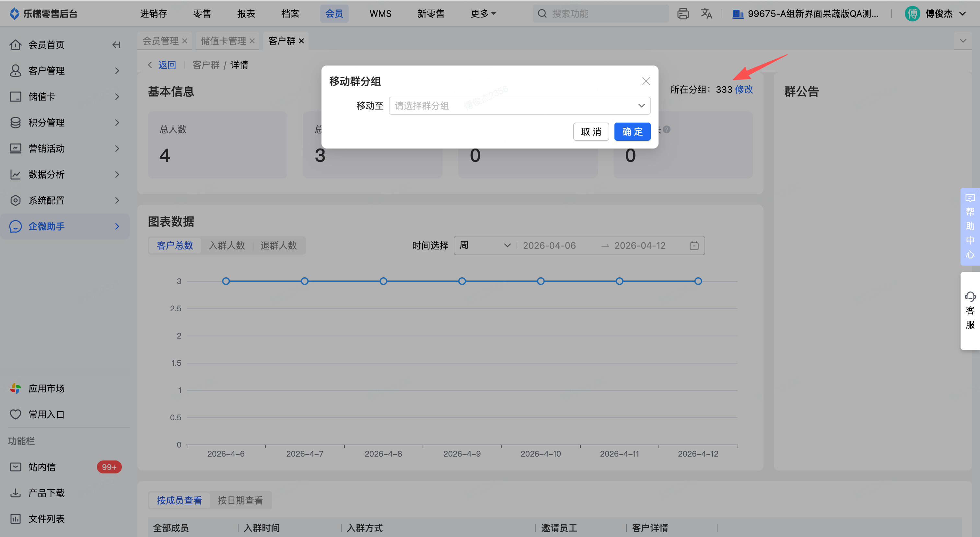Click the printer icon in top bar
This screenshot has height=537, width=980.
(683, 14)
